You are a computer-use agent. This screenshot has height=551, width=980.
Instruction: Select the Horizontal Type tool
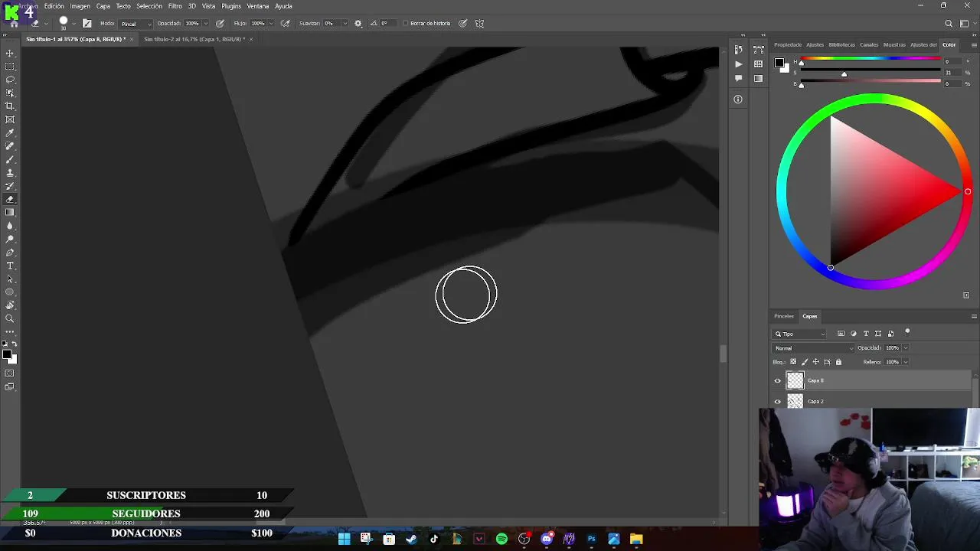coord(10,266)
